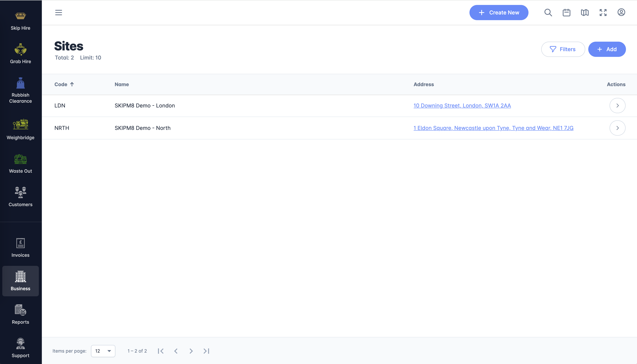The width and height of the screenshot is (637, 364).
Task: Go to Rubbish Clearance
Action: [x=21, y=90]
